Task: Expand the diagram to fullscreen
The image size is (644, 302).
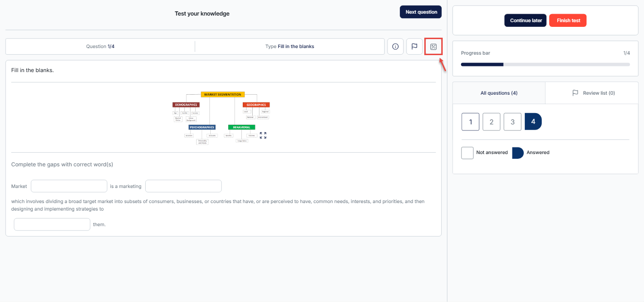Action: coord(263,136)
